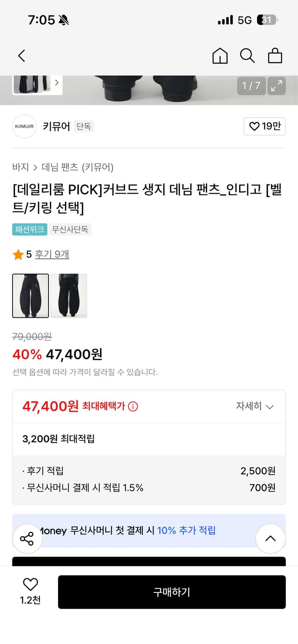The height and width of the screenshot is (644, 298).
Task: Open image thumbnails via the small arrow
Action: [57, 82]
